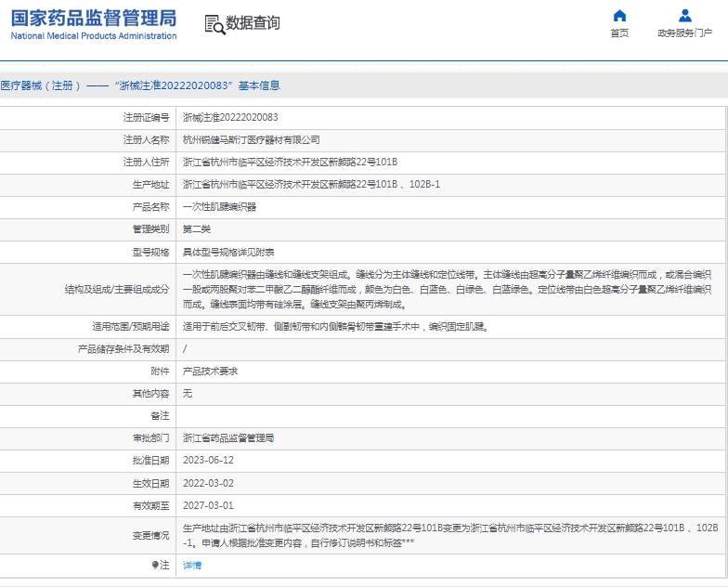
Task: Click the 数据查询 heading text
Action: 253,22
